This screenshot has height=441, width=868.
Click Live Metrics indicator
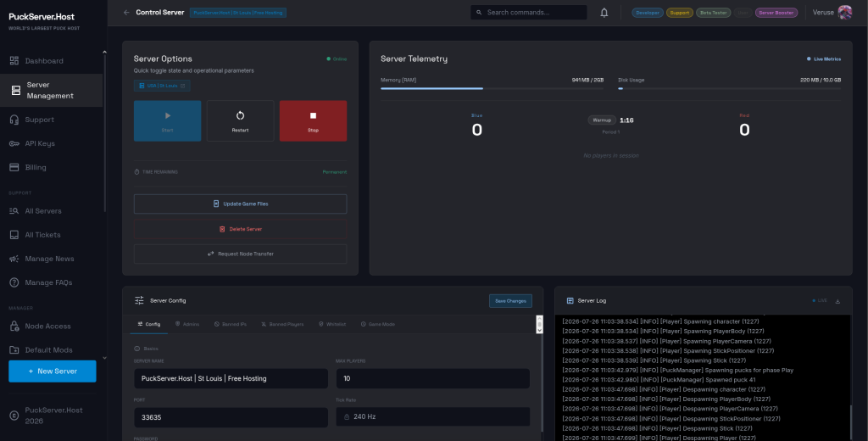pos(824,59)
